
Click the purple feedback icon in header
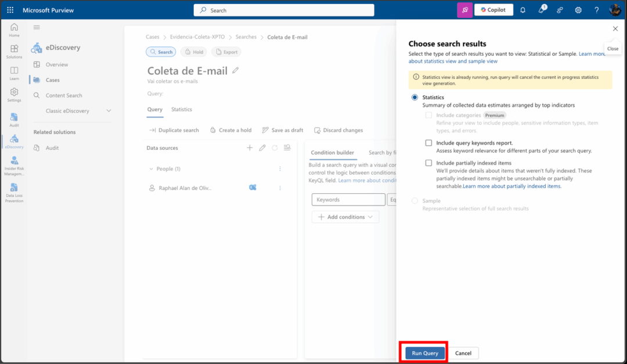pyautogui.click(x=464, y=10)
